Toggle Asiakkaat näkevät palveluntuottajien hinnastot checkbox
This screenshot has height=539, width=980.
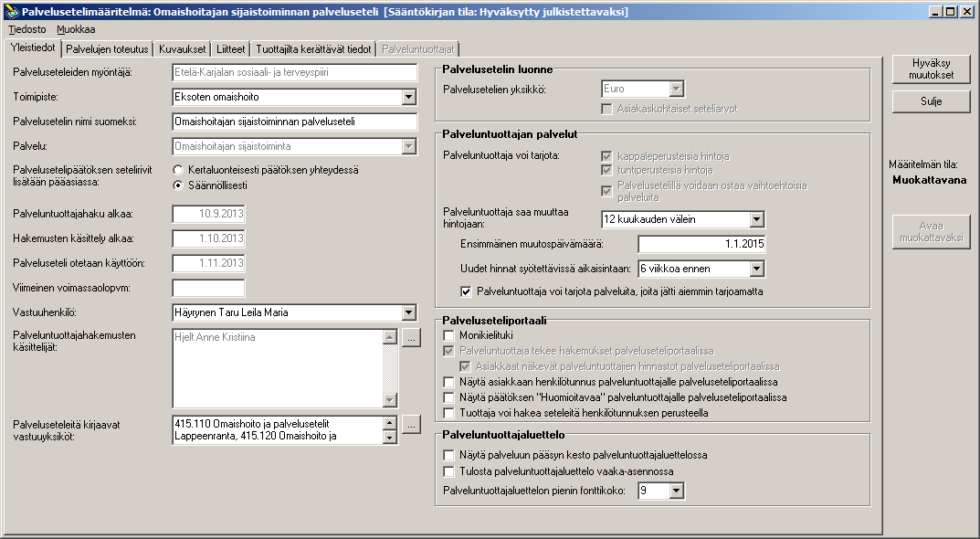(465, 366)
